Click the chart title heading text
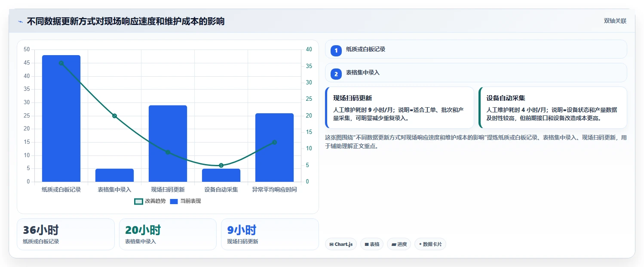This screenshot has height=267, width=644. pyautogui.click(x=126, y=22)
